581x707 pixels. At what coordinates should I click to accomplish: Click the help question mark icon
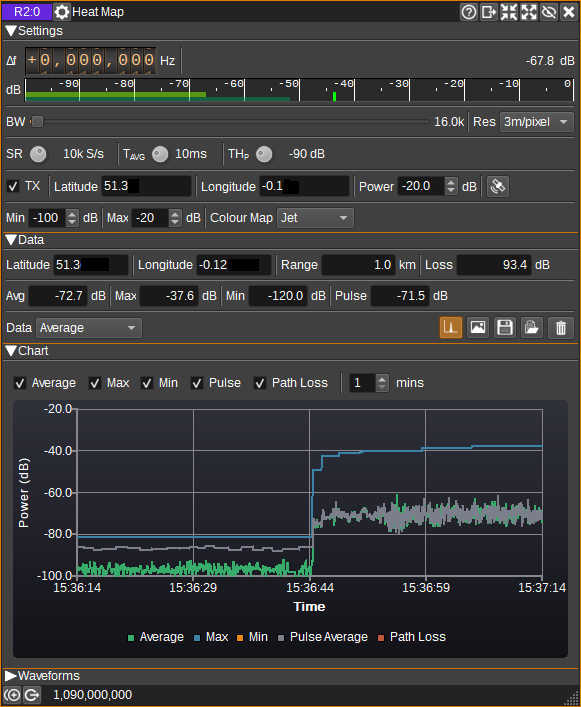click(x=469, y=12)
